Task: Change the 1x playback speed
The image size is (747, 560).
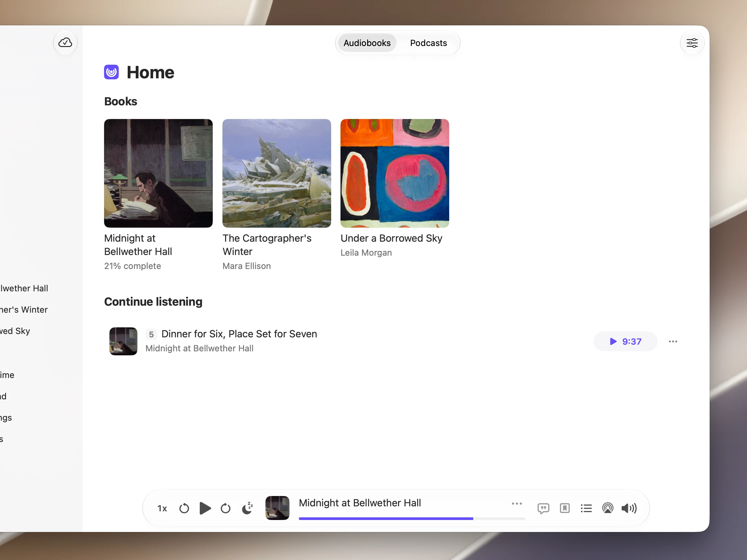Action: coord(162,508)
